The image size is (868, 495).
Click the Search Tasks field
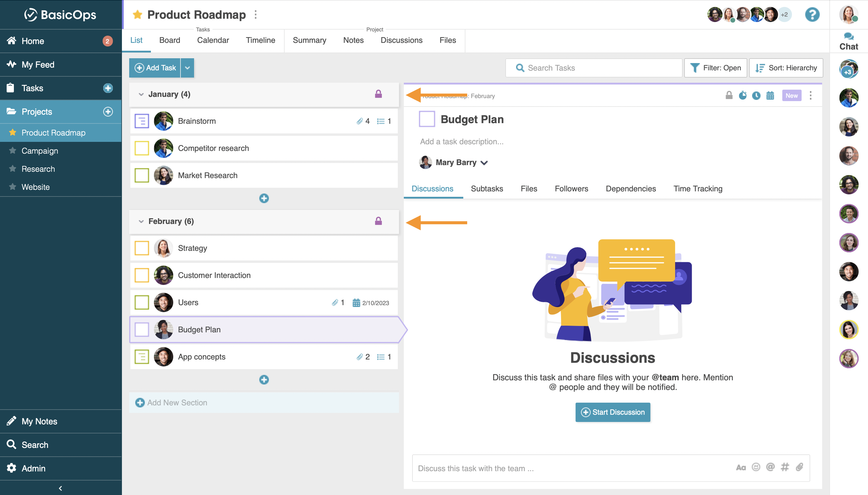click(x=593, y=68)
